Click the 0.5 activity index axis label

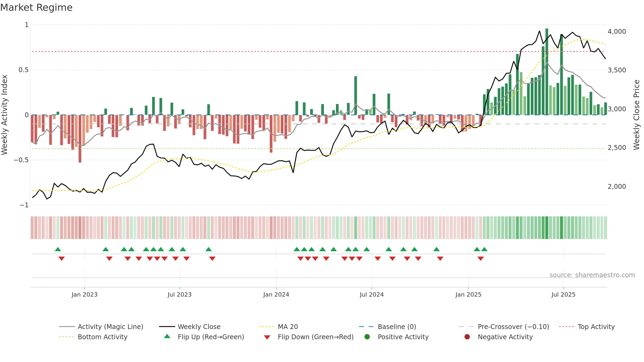pos(24,70)
